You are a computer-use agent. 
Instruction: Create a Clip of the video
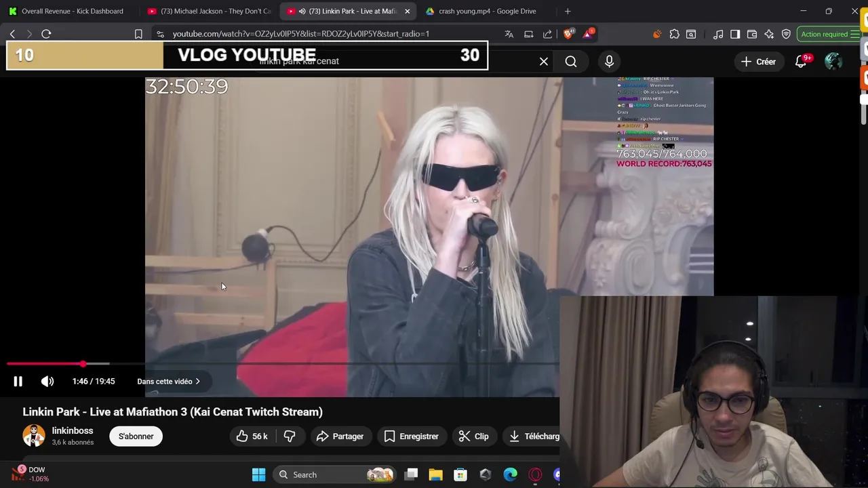pos(473,436)
